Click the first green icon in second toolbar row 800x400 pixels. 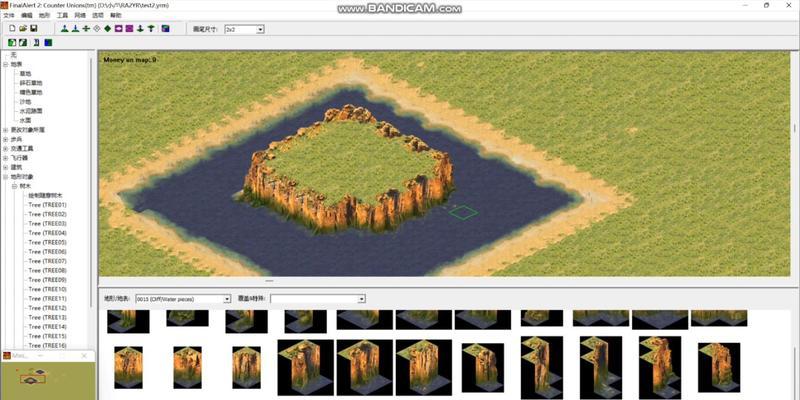coord(12,43)
